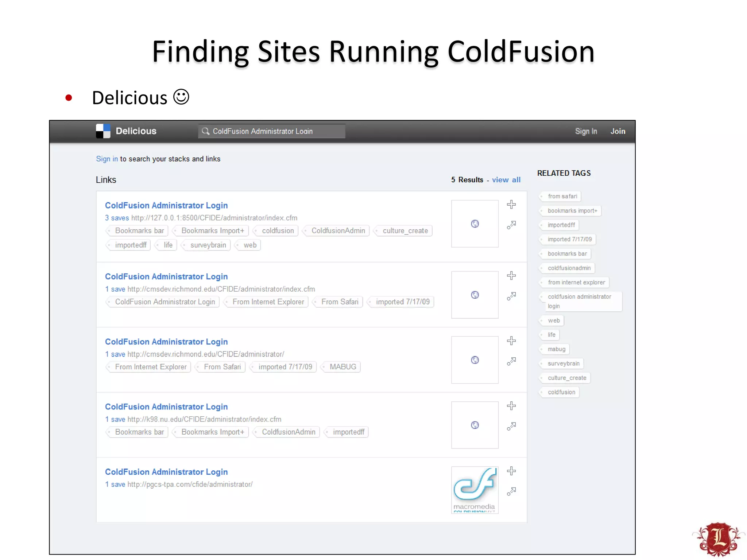Add the pgcs-tpa.com link with plus icon

point(511,471)
